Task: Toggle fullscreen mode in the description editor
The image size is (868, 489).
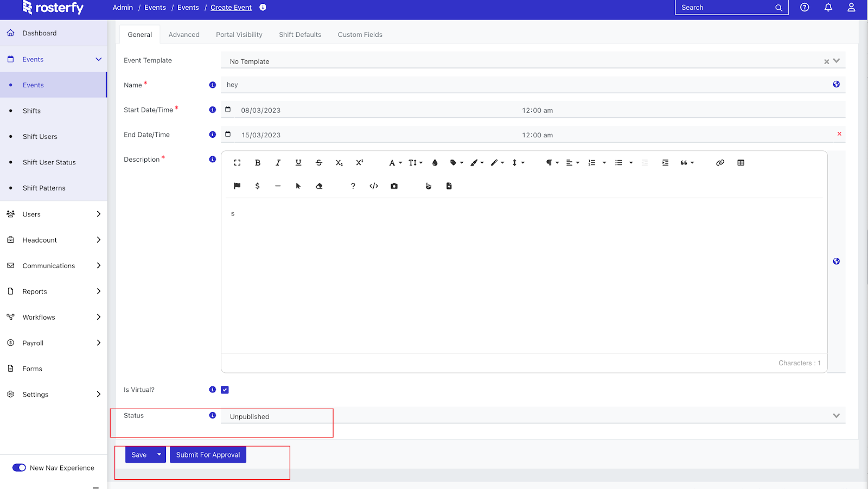Action: (x=237, y=163)
